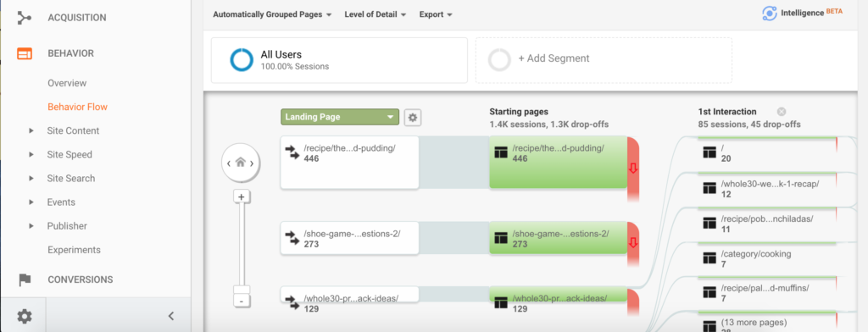This screenshot has height=332, width=868.
Task: Open the ACQUISITION section
Action: [77, 19]
